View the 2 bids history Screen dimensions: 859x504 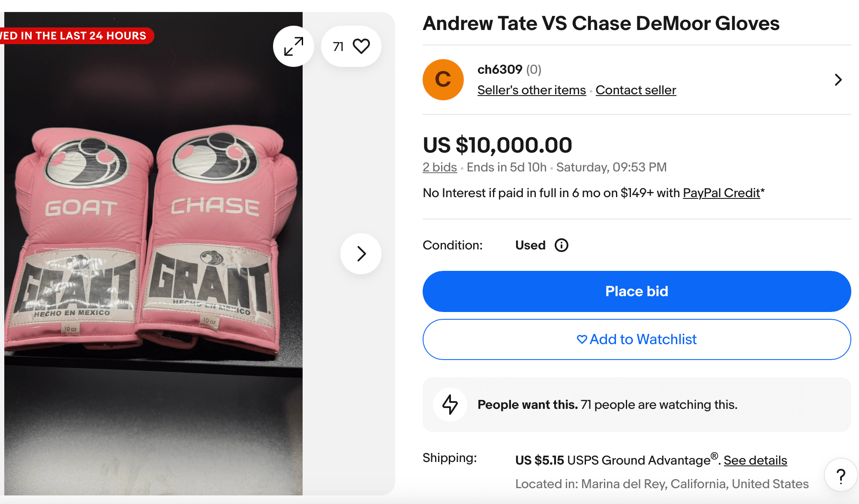pos(440,167)
